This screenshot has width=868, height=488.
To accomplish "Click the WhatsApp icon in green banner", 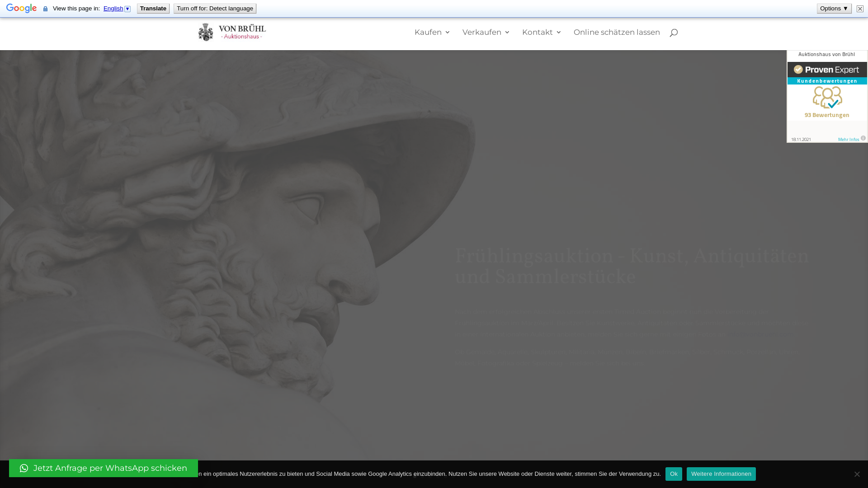I will (23, 468).
